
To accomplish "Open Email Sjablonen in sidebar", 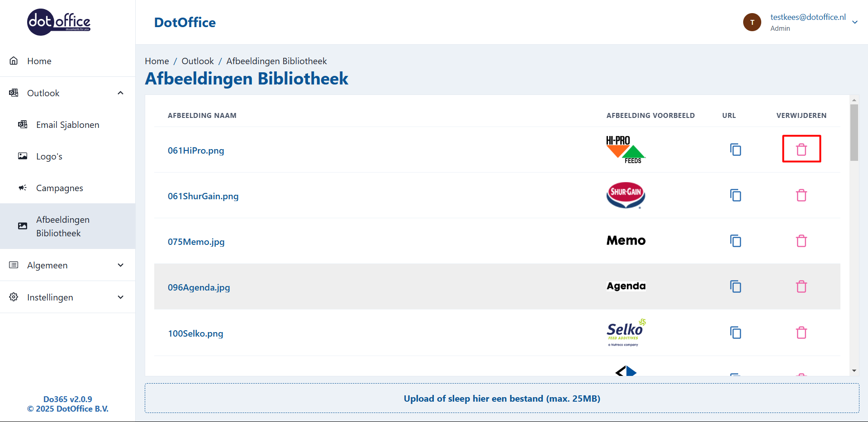I will [67, 125].
